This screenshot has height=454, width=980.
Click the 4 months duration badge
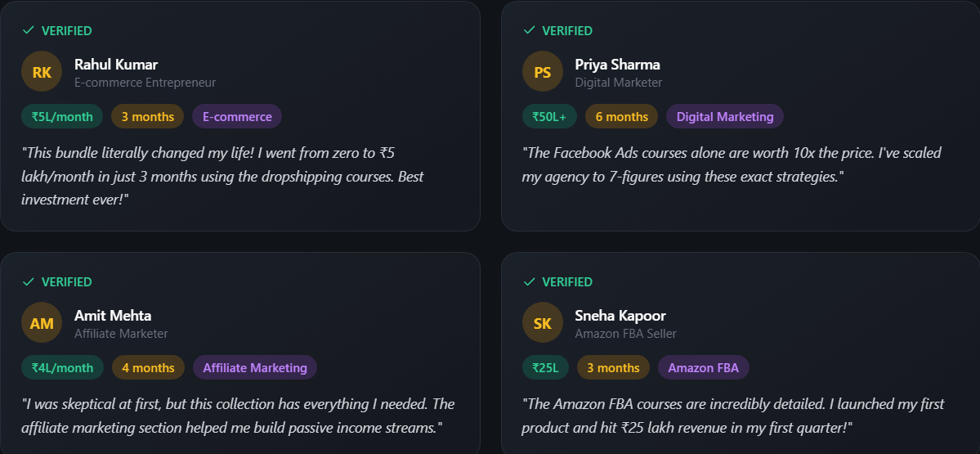[x=148, y=367]
